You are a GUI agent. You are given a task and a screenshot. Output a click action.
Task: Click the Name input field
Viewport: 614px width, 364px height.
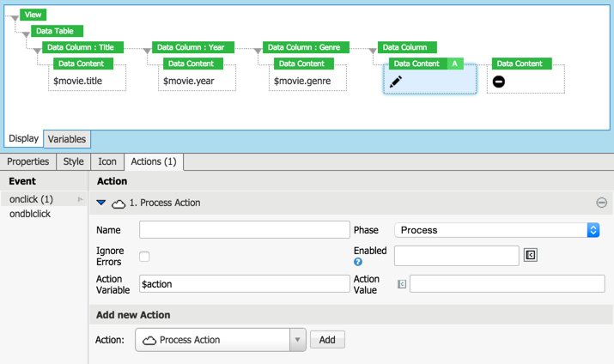click(x=245, y=230)
